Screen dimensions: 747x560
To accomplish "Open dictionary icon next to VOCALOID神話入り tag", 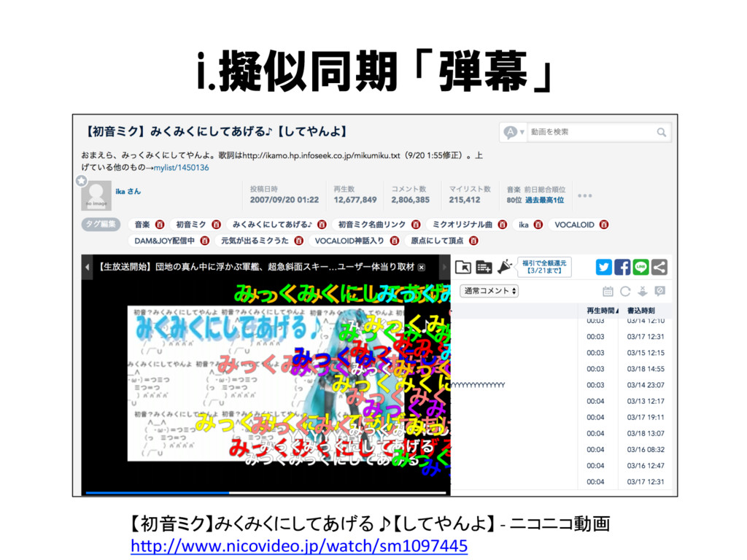I will coord(395,241).
